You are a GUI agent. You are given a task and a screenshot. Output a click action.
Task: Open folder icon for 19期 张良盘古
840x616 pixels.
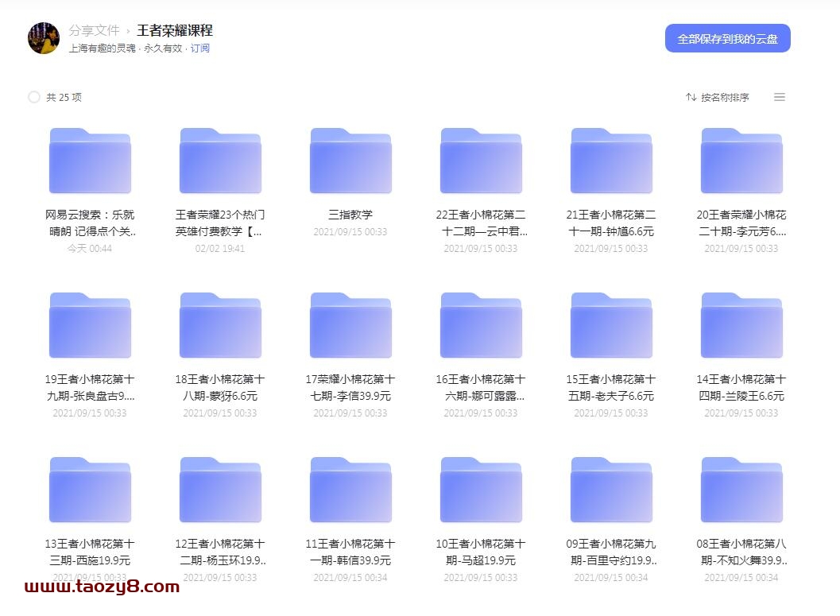point(90,325)
